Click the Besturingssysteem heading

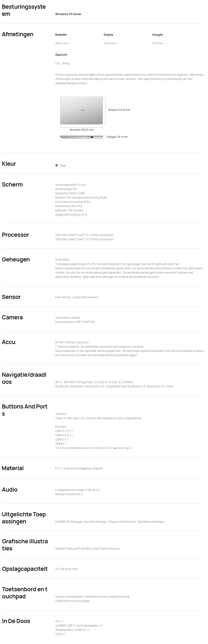24,10
